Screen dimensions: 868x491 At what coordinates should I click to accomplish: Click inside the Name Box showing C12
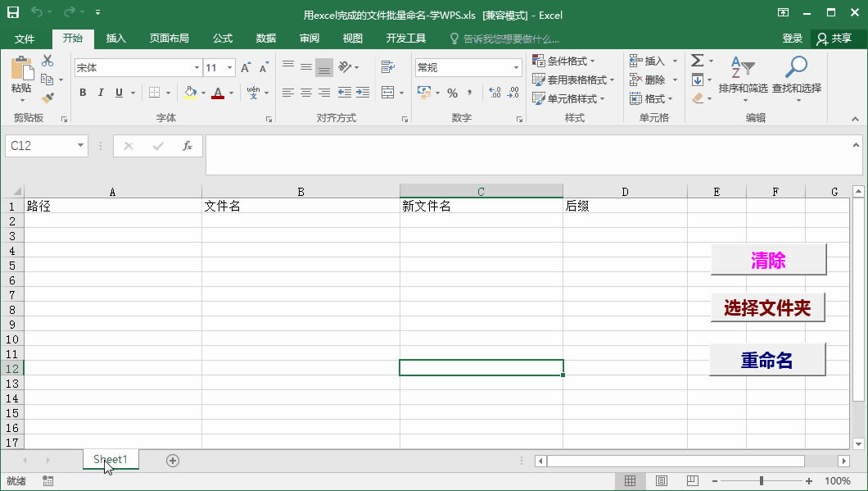[x=39, y=145]
